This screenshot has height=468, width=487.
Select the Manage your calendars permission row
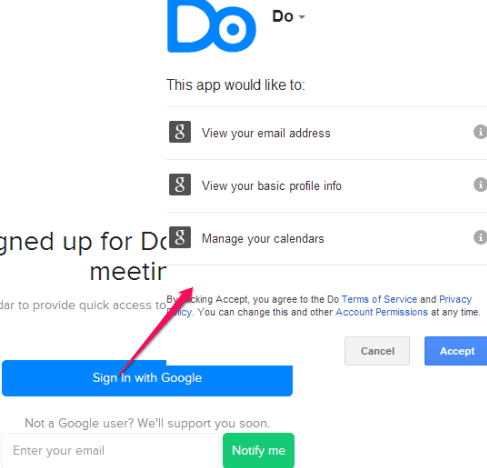(327, 239)
